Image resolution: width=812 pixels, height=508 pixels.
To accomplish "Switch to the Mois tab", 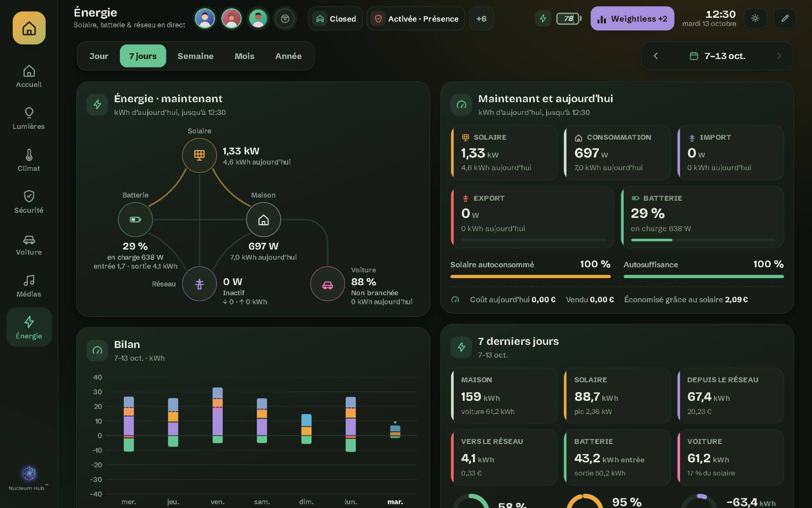I will (244, 56).
